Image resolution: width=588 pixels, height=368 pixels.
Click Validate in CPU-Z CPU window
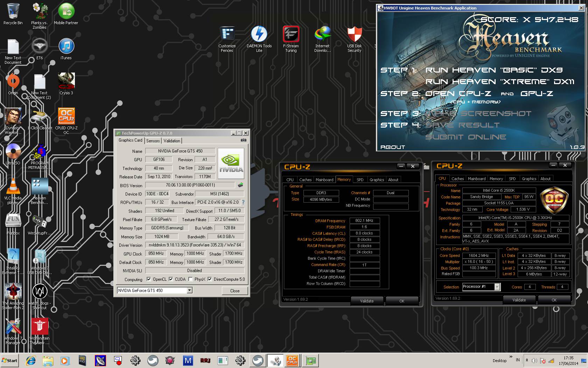point(519,300)
